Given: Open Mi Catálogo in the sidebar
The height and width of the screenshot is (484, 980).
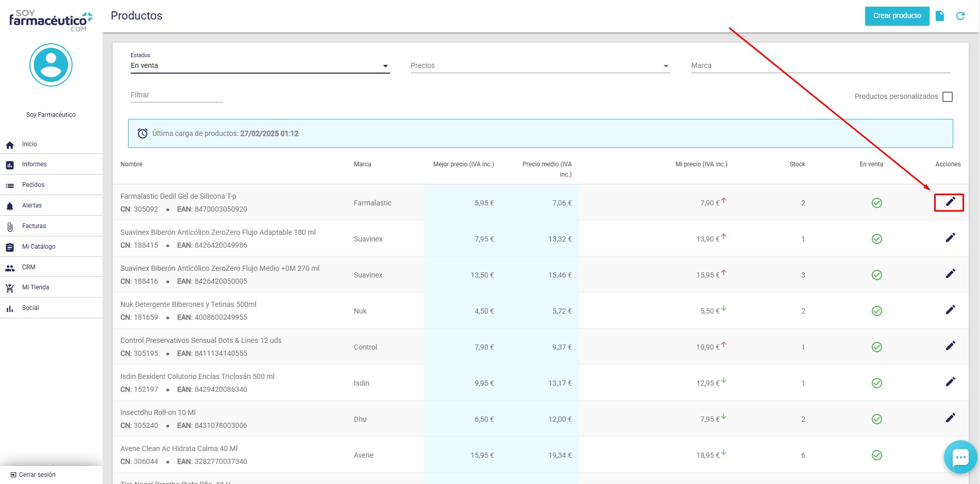Looking at the screenshot, I should pos(51,247).
